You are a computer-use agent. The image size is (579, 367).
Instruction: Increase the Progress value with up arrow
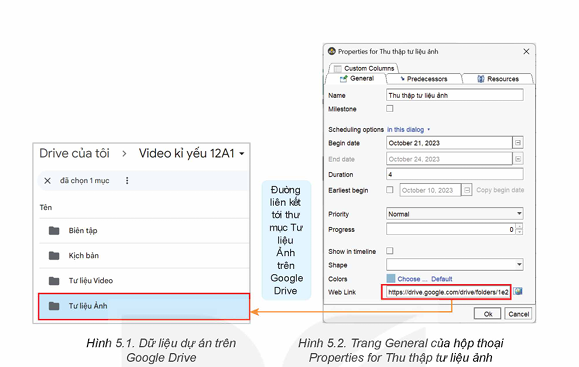click(519, 226)
